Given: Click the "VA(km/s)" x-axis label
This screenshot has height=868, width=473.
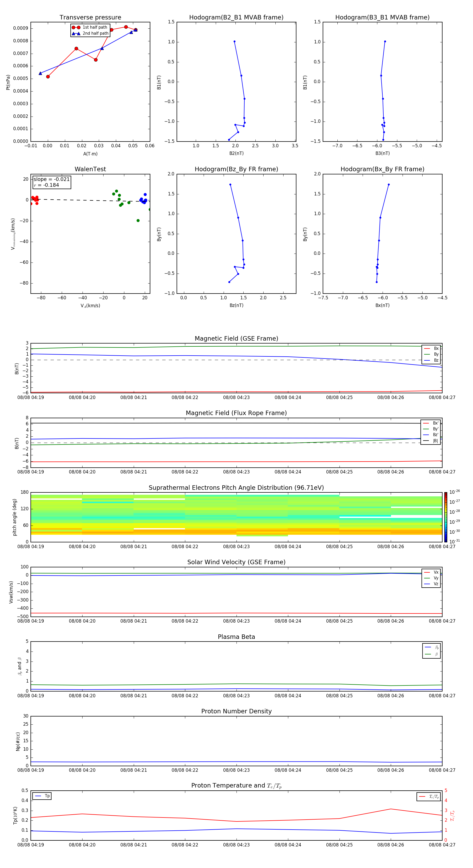Looking at the screenshot, I should (90, 306).
